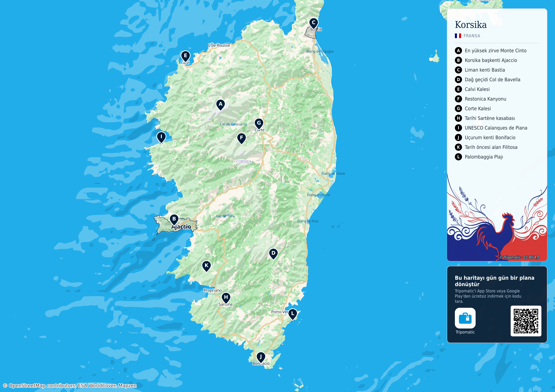This screenshot has width=555, height=392.
Task: Click the QR code image
Action: 526,321
